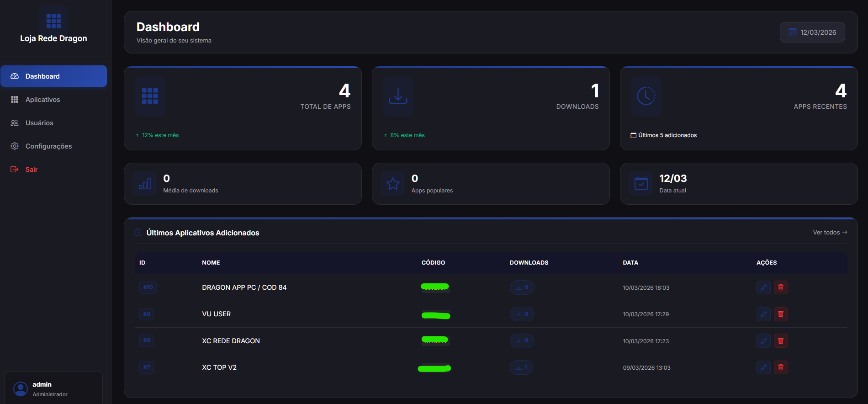Select the #10 ID badge

148,287
